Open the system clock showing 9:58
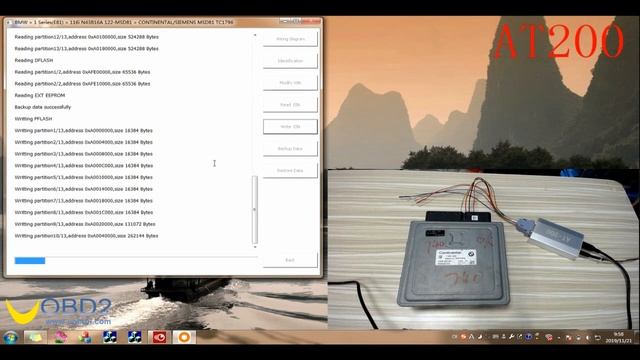Screen dimensions: 640x360 click(618, 337)
